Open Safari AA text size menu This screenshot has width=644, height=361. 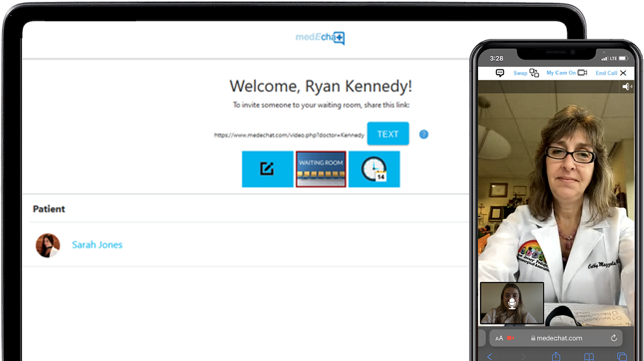point(499,338)
